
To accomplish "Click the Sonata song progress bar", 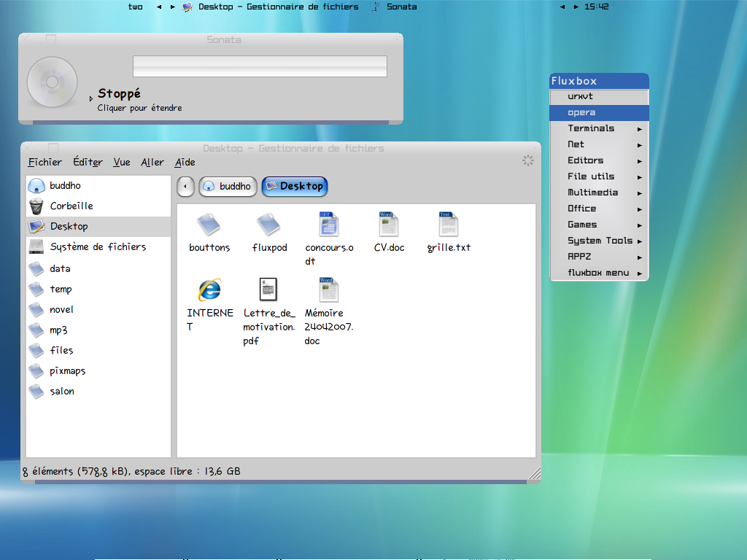I will [x=260, y=66].
